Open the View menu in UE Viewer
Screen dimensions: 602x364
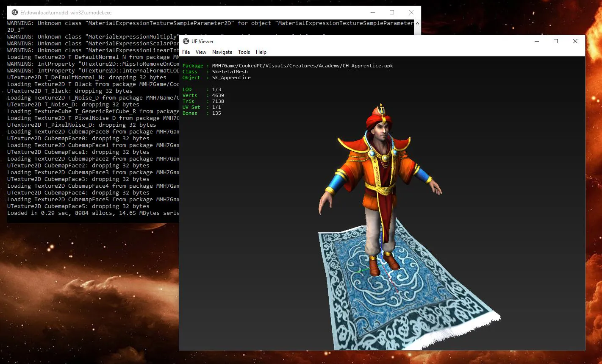[x=201, y=52]
